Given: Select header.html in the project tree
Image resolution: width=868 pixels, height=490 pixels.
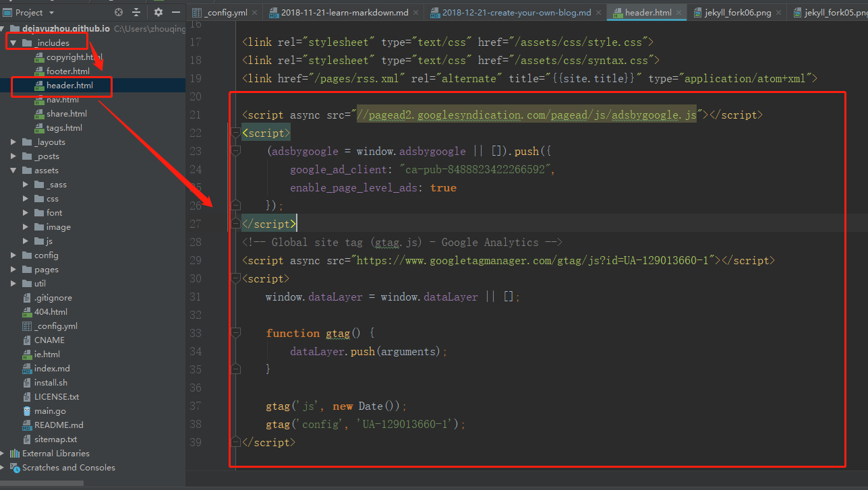Looking at the screenshot, I should click(x=70, y=86).
